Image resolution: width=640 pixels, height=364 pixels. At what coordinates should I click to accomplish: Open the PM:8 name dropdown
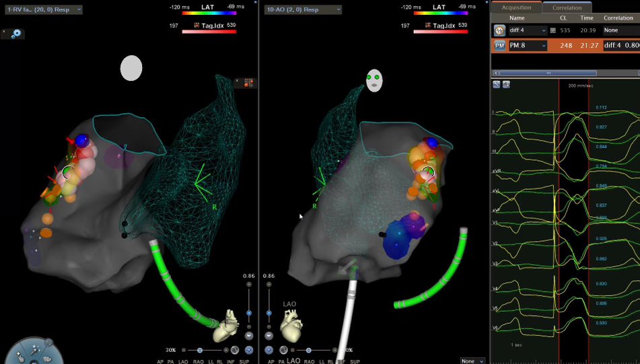point(528,46)
